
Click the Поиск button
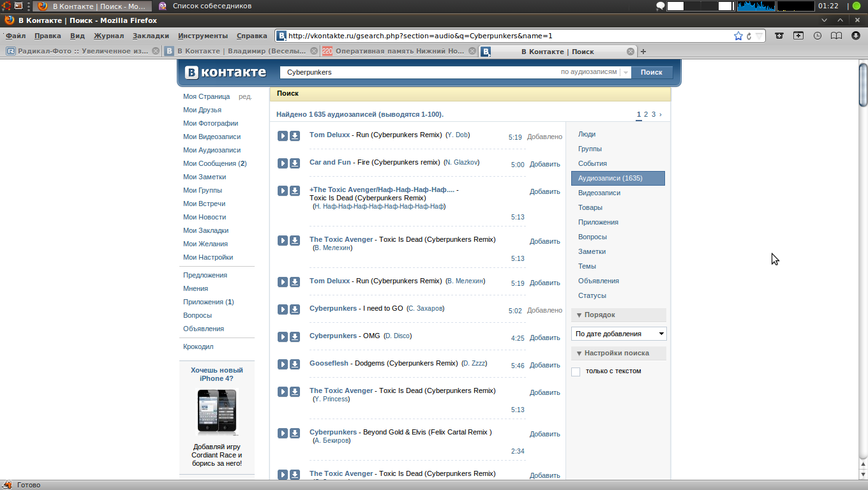pyautogui.click(x=652, y=73)
